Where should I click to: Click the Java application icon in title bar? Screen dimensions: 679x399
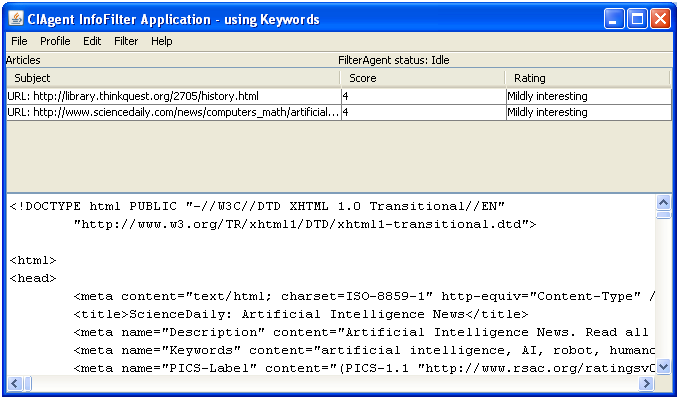[x=16, y=18]
